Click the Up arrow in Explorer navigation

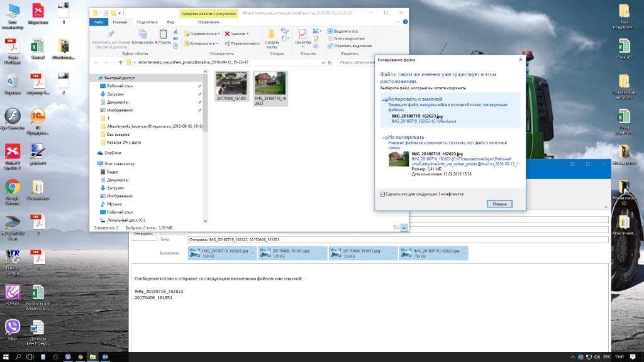coord(120,62)
